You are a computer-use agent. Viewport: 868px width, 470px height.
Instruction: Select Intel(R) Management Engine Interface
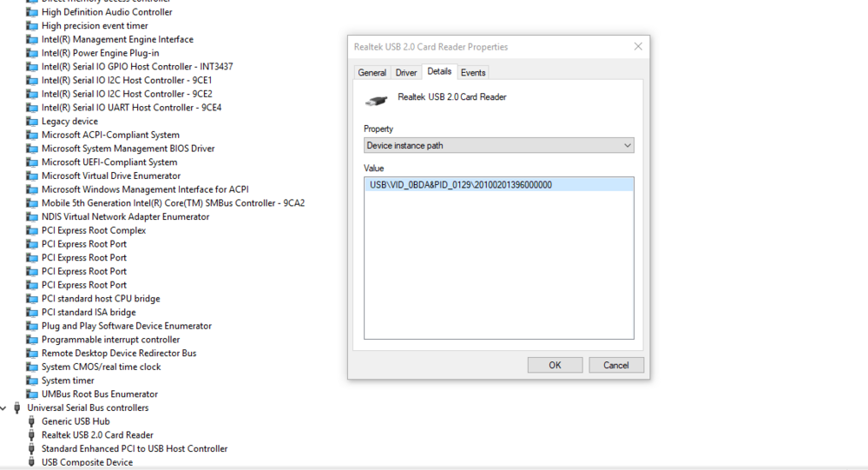tap(117, 39)
